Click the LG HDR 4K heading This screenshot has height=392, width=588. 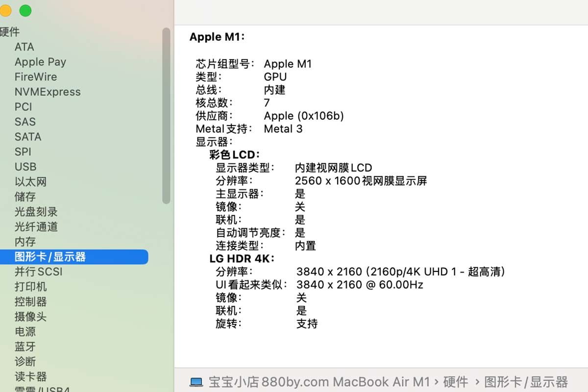242,258
